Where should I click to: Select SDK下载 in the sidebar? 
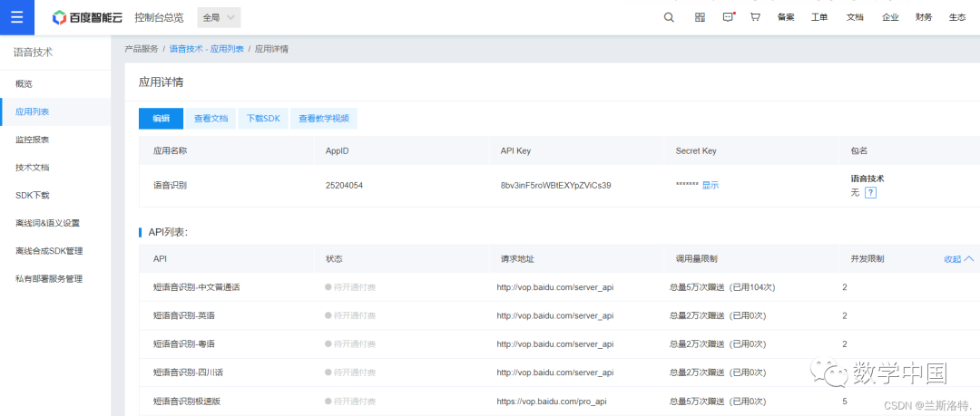pyautogui.click(x=55, y=195)
